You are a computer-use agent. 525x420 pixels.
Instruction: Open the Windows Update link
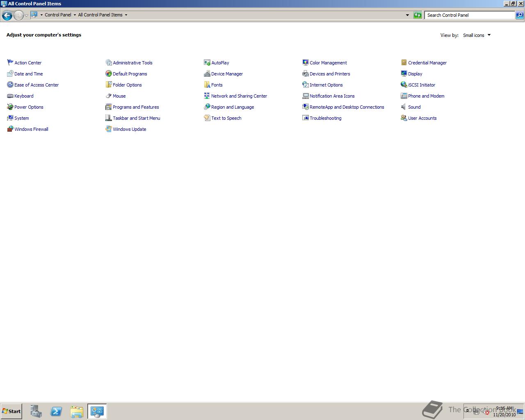click(130, 129)
